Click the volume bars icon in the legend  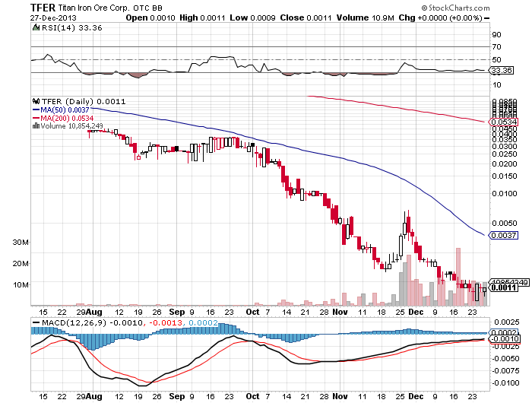[x=36, y=126]
